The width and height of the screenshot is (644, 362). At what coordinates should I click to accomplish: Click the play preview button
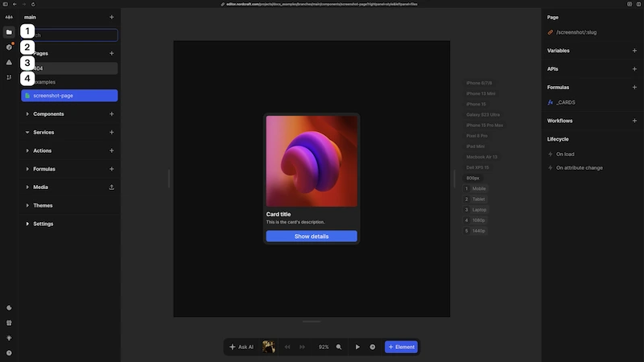[x=357, y=347]
